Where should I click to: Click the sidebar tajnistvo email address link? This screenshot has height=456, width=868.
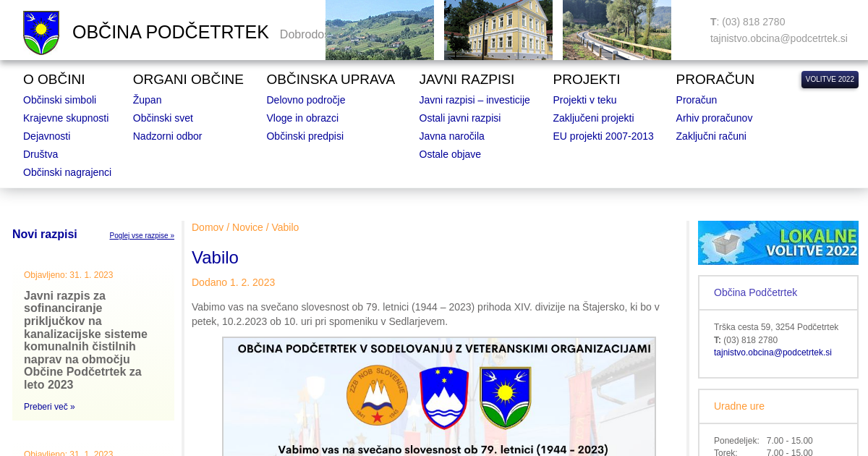(773, 352)
